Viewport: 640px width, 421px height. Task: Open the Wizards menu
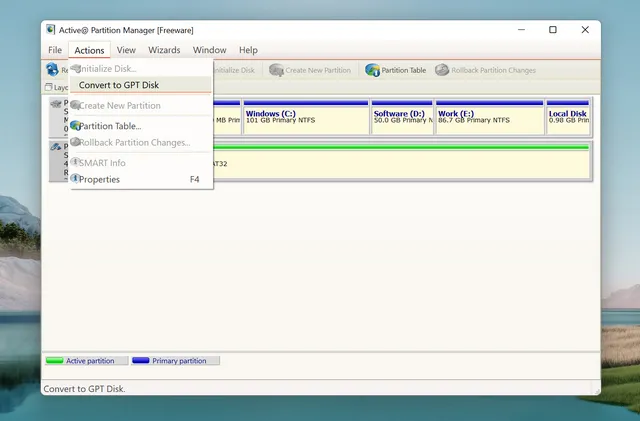[164, 50]
